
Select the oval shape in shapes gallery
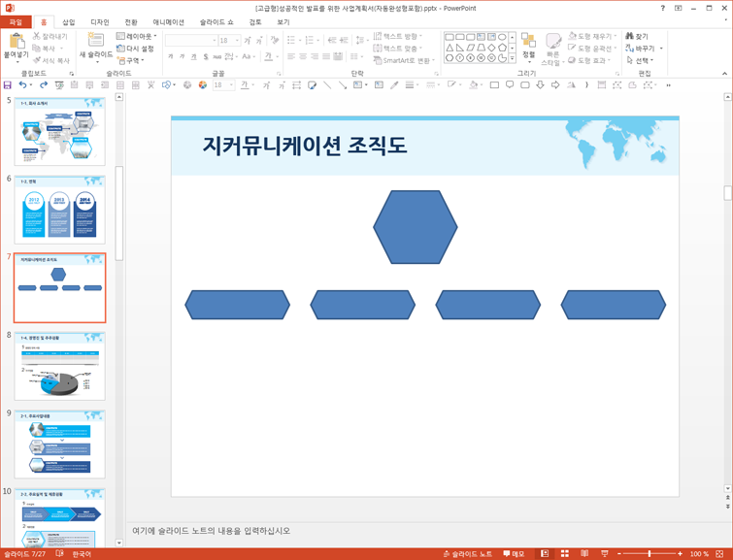pyautogui.click(x=502, y=37)
